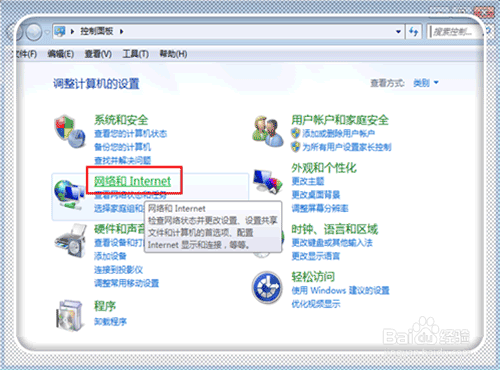The image size is (500, 370).
Task: Go forward with the navigation arrow button
Action: click(34, 32)
